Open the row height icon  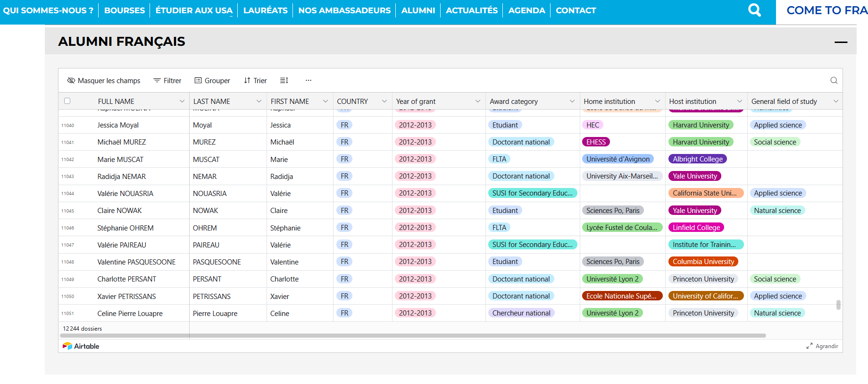[x=284, y=80]
